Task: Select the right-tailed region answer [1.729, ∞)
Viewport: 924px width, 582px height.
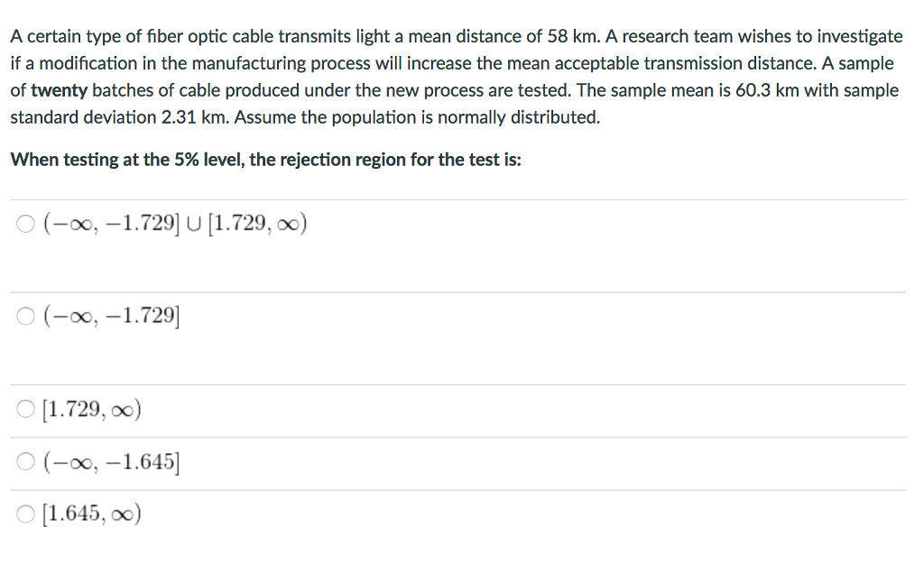Action: [90, 409]
